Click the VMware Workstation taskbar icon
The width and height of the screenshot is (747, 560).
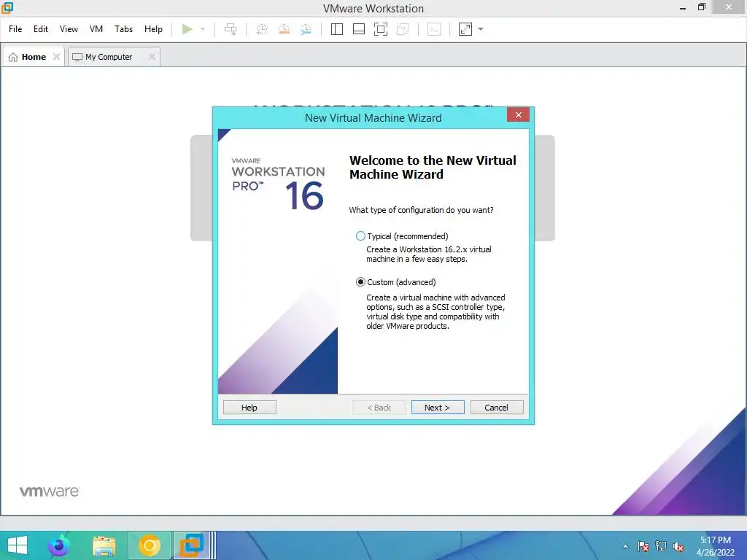tap(192, 545)
